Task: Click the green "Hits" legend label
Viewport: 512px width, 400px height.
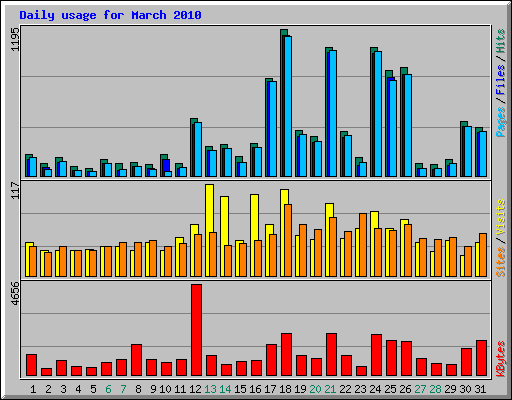Action: (x=501, y=41)
